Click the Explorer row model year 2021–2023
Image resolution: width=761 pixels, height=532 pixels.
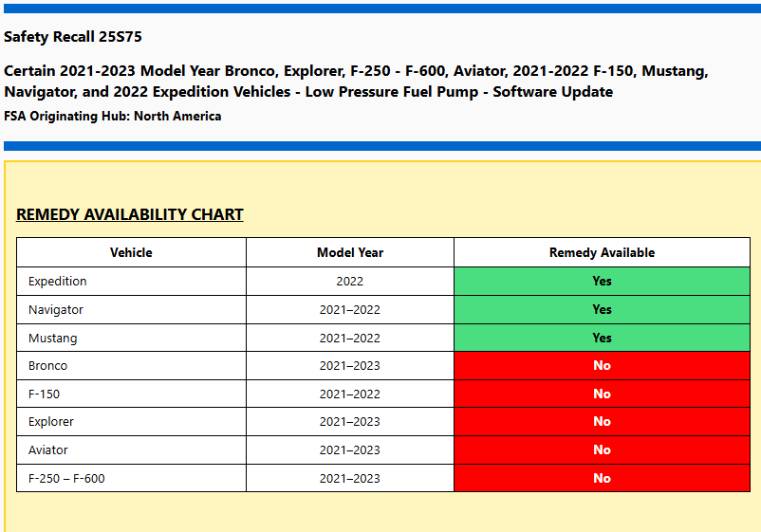pos(350,422)
